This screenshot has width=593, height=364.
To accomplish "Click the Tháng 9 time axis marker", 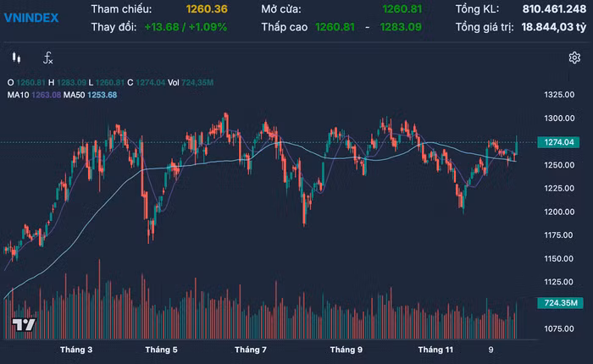I will (346, 350).
